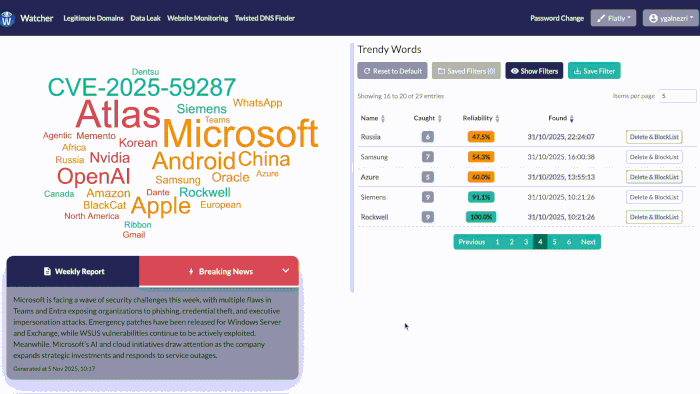Select Samsung in the table

coord(374,157)
